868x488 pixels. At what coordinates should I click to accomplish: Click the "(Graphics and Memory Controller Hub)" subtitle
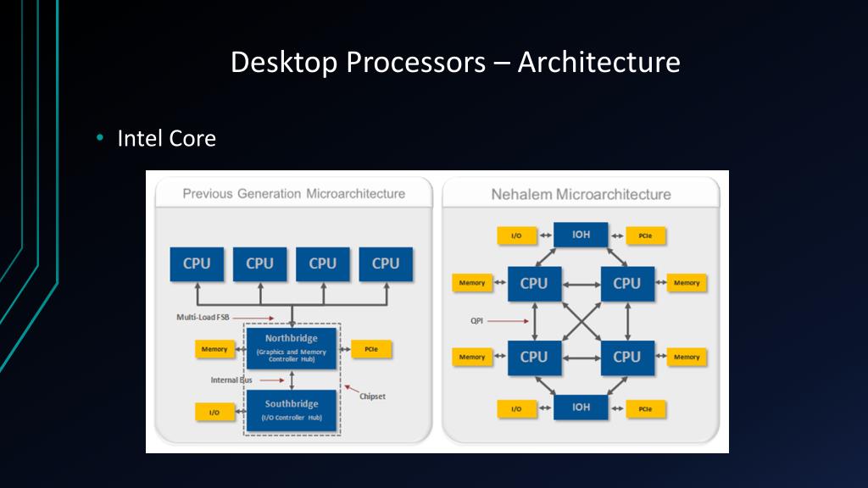click(x=292, y=355)
